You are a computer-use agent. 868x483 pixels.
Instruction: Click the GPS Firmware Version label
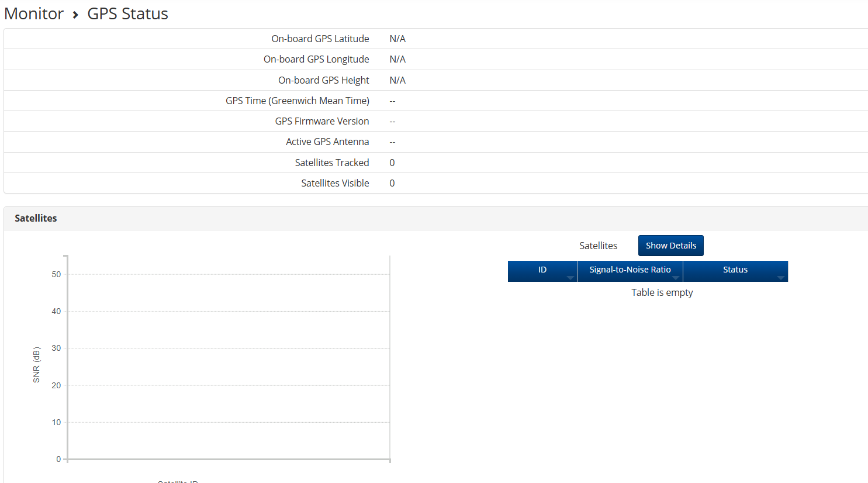(322, 121)
